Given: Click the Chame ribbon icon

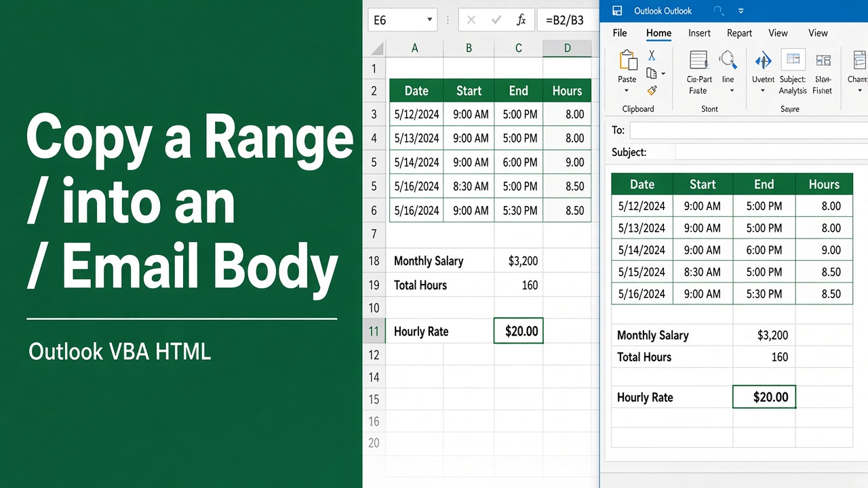Looking at the screenshot, I should pos(859,60).
